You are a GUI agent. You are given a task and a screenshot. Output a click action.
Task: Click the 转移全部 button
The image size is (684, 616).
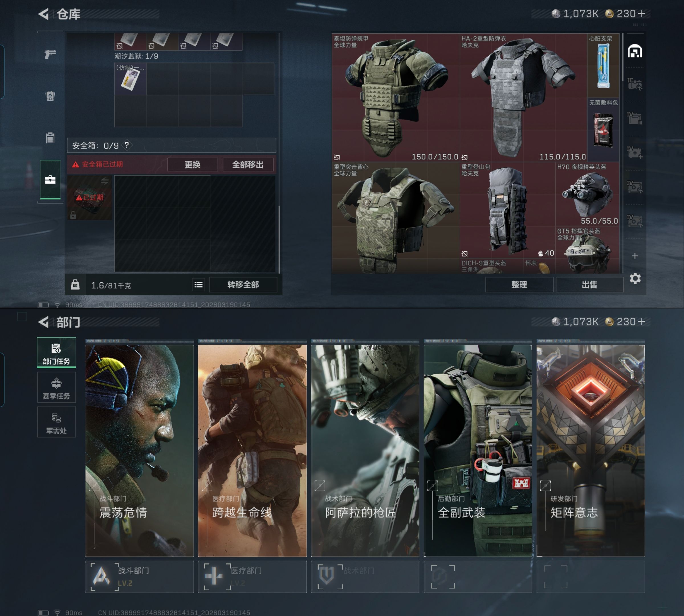click(243, 285)
